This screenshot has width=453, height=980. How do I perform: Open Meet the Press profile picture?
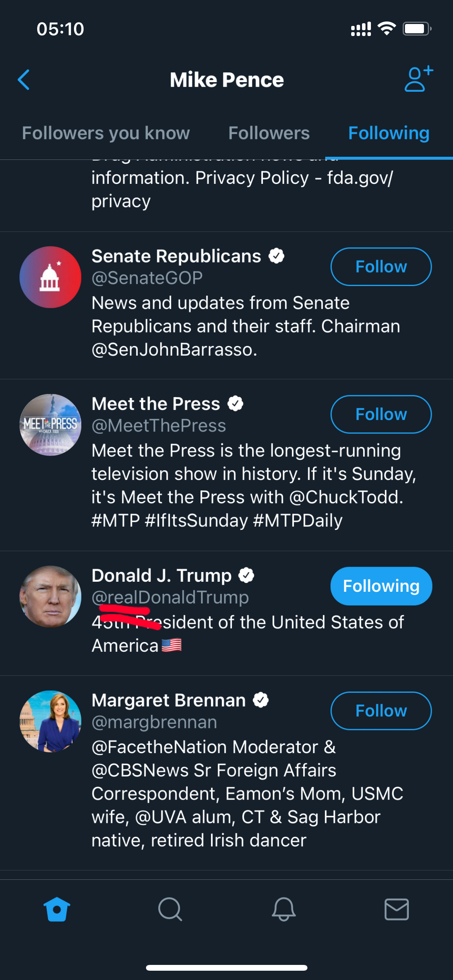[50, 425]
